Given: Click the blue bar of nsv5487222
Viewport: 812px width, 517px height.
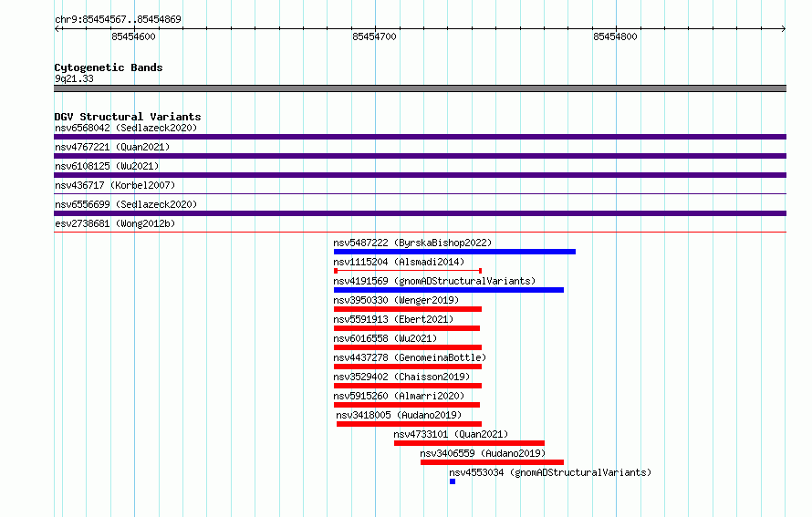Looking at the screenshot, I should pyautogui.click(x=454, y=252).
